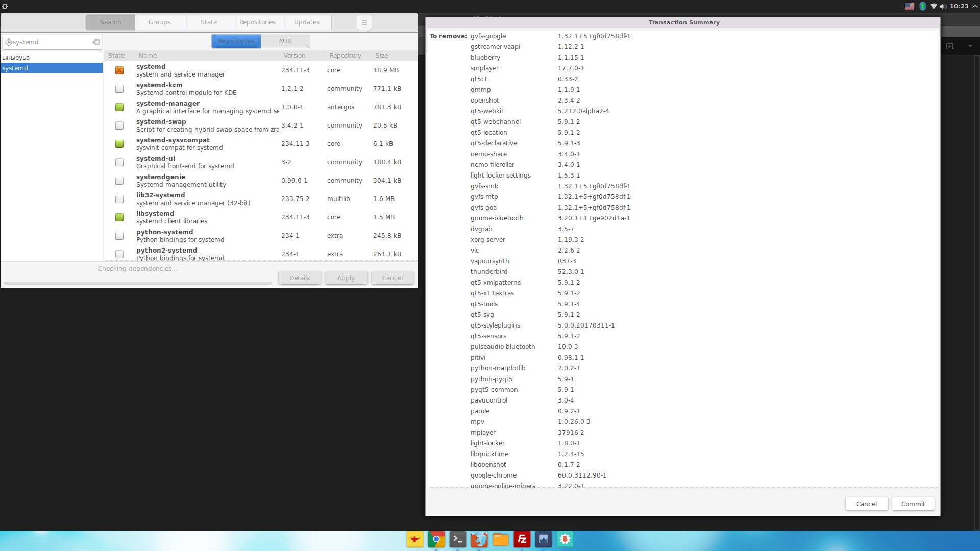Screen dimensions: 980x551
Task: Sort packages by State column
Action: pyautogui.click(x=116, y=56)
